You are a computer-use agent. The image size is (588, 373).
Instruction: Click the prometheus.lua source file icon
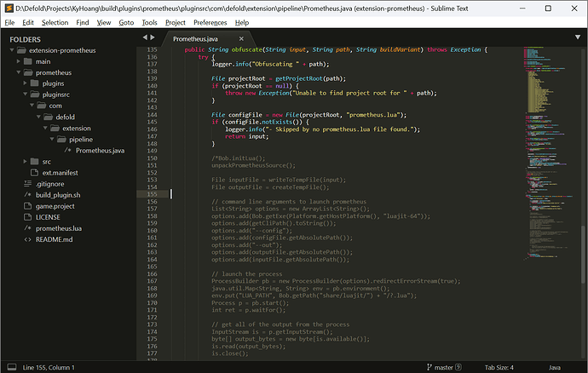click(x=28, y=228)
